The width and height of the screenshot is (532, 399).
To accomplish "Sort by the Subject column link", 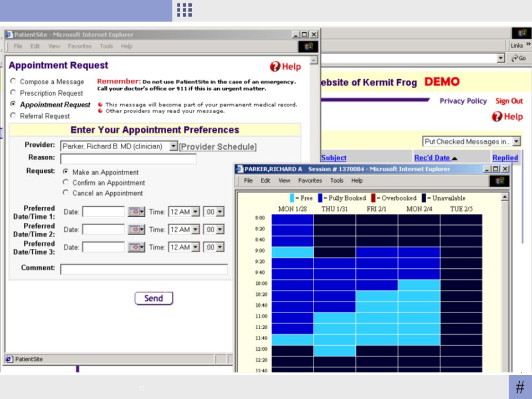I will 334,158.
